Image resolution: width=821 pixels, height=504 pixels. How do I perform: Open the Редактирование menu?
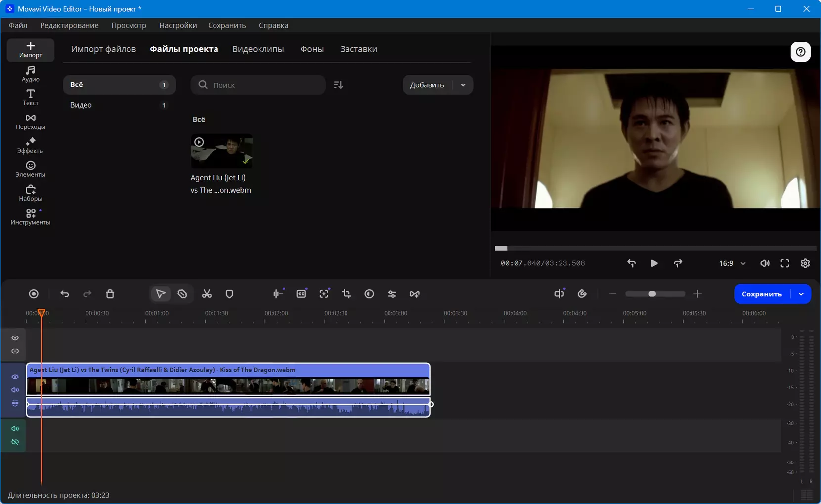[69, 25]
